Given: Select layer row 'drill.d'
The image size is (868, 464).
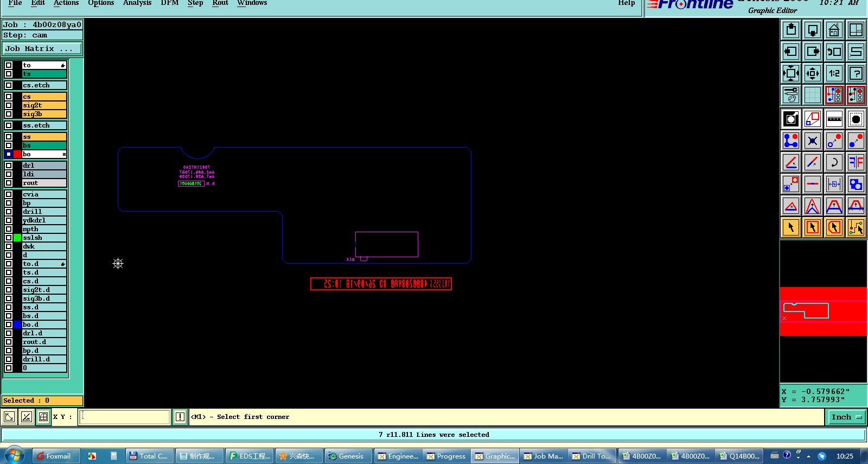Looking at the screenshot, I should 44,359.
